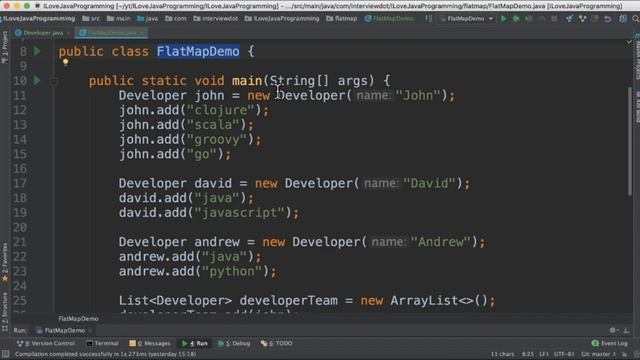Open the Git: master branch popup
This screenshot has width=640, height=360.
click(x=598, y=354)
